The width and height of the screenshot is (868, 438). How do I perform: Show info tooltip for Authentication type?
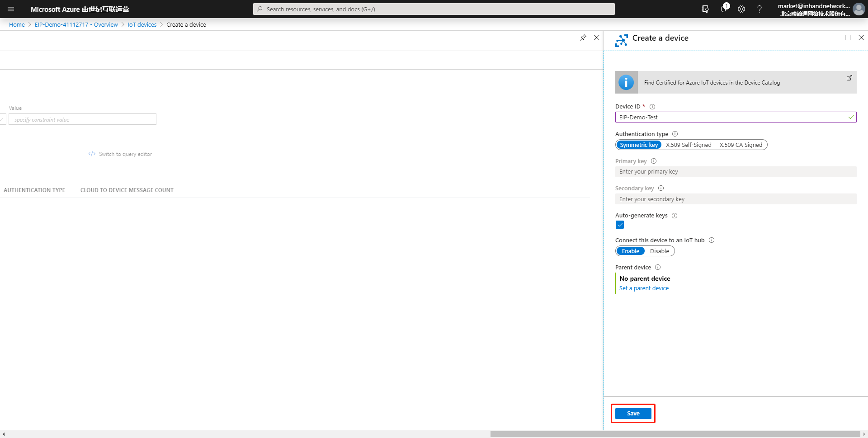675,134
